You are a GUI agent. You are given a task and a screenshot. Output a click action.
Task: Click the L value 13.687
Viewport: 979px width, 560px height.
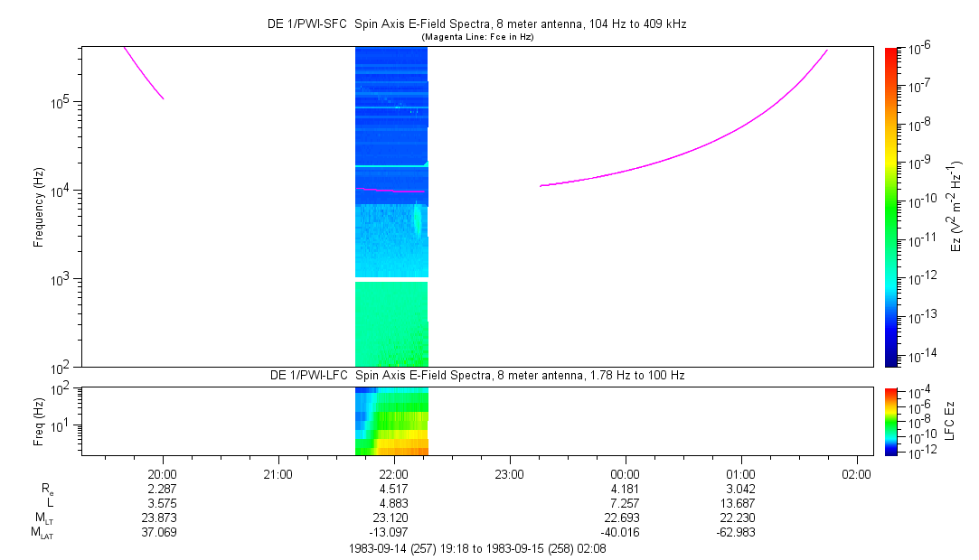coord(741,503)
